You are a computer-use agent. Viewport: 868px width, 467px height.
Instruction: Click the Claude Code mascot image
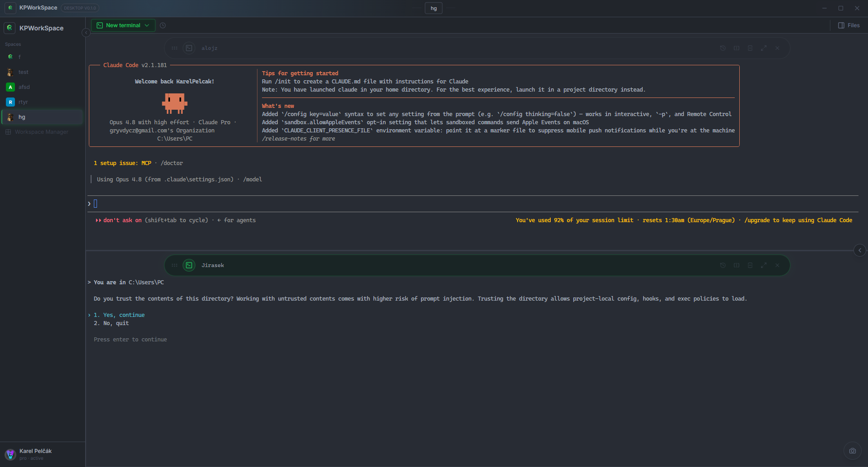175,103
